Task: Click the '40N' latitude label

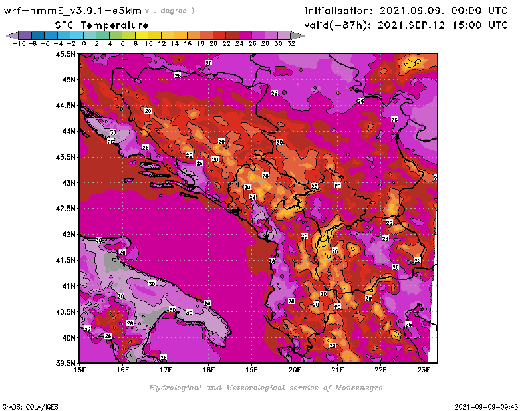Action: coord(68,337)
